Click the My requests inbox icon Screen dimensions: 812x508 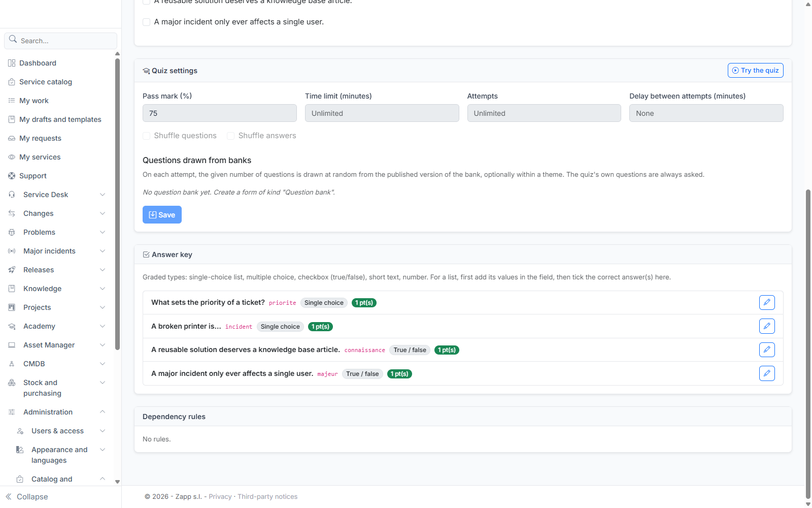point(12,138)
